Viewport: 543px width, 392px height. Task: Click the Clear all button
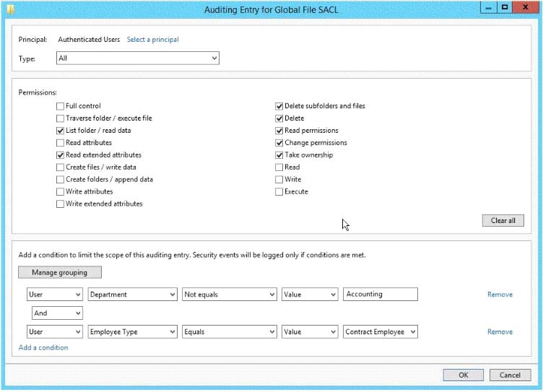pyautogui.click(x=503, y=221)
